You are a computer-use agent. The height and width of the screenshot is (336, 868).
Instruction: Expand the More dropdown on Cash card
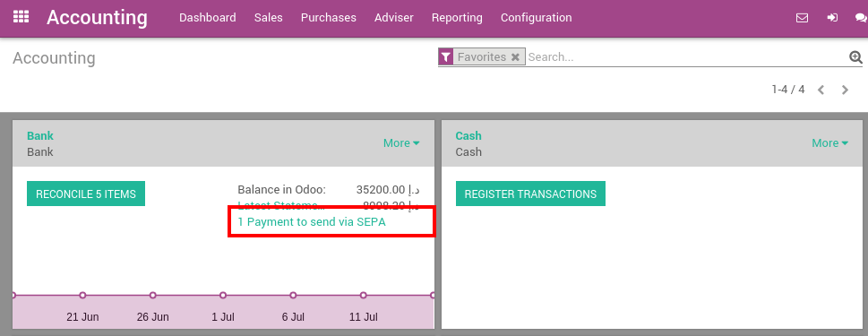click(x=829, y=142)
